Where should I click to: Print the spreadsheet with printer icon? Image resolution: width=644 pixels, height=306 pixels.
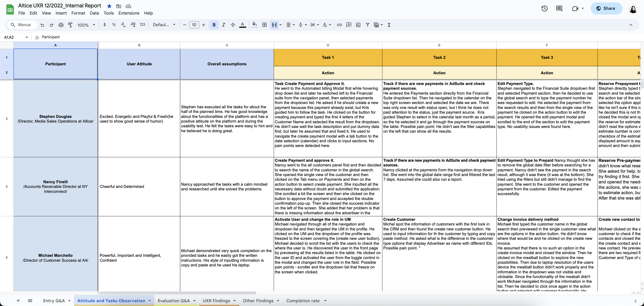[61, 25]
